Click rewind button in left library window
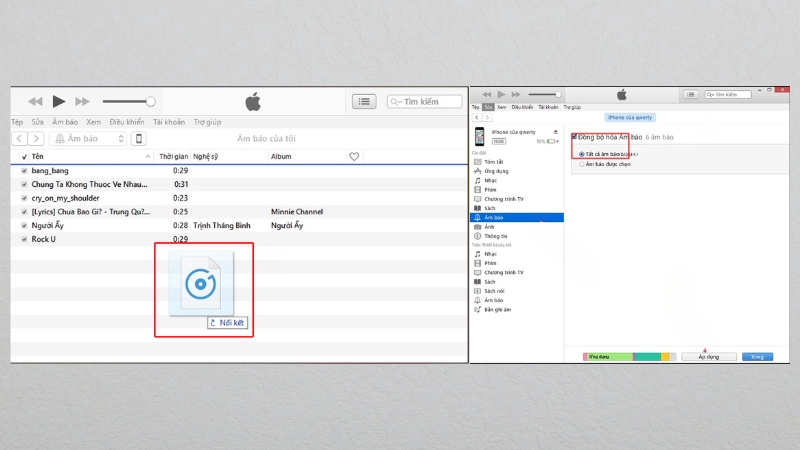800x450 pixels. point(35,102)
